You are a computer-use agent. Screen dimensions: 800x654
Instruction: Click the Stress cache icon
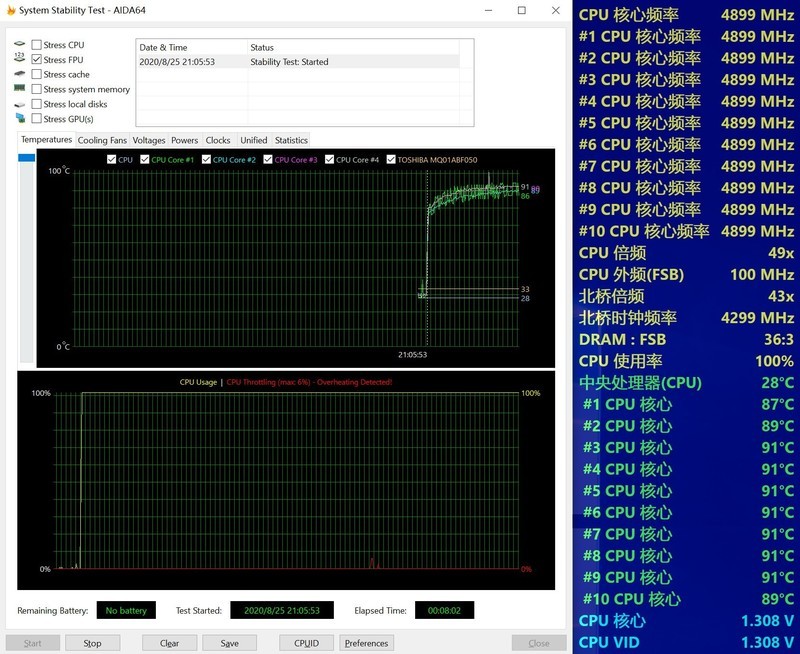tap(20, 75)
